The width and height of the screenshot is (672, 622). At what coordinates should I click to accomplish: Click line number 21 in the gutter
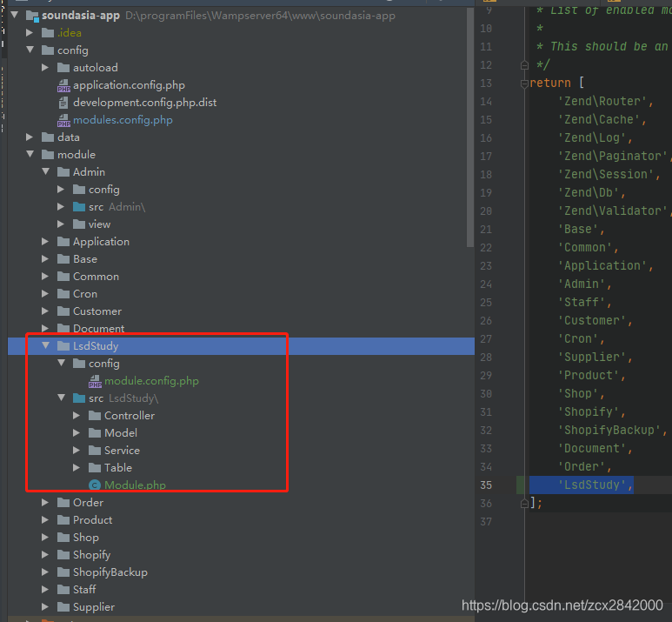click(486, 230)
